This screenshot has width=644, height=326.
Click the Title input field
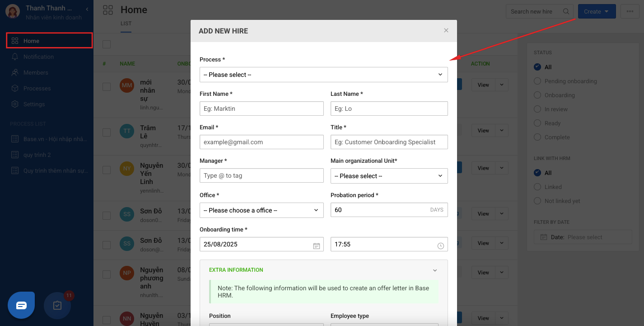pos(389,142)
